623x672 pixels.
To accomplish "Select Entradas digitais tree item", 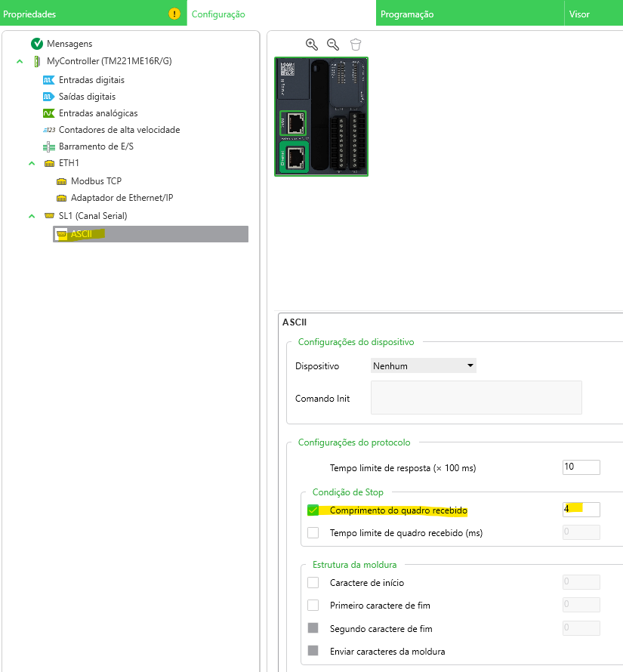I will tap(91, 80).
